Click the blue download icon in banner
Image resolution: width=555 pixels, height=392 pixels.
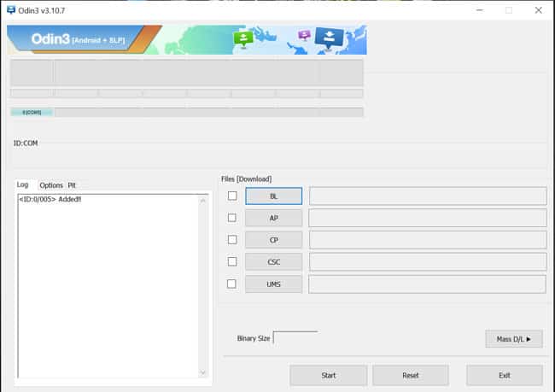pyautogui.click(x=330, y=38)
